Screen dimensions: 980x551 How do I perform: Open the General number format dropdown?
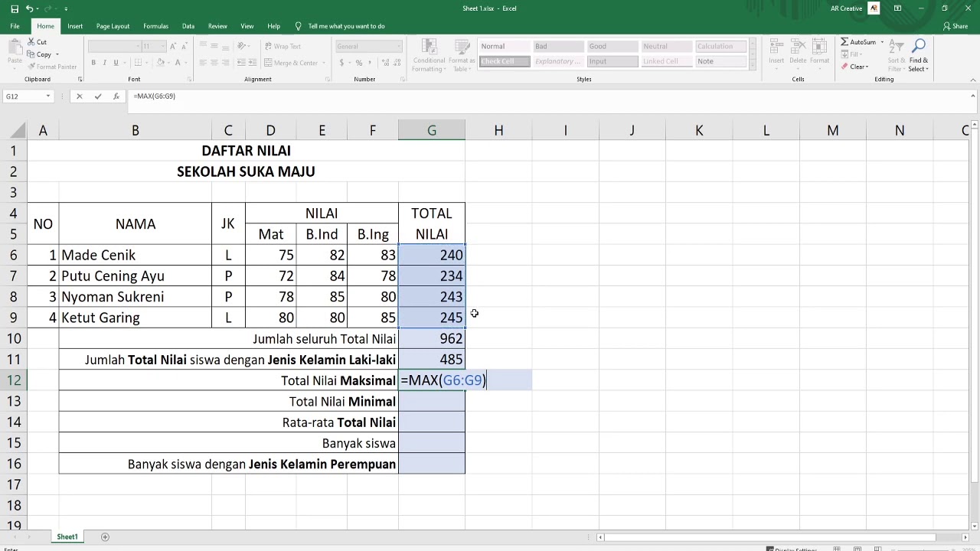click(399, 46)
